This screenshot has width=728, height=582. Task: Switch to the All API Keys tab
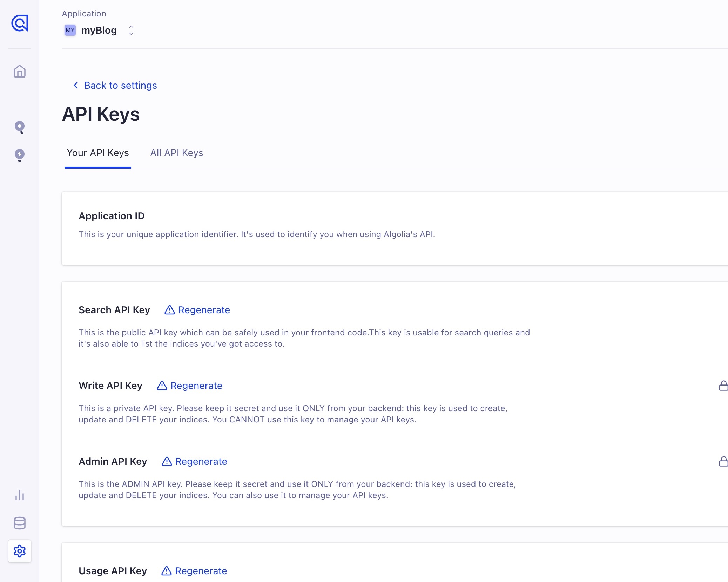[x=177, y=153]
